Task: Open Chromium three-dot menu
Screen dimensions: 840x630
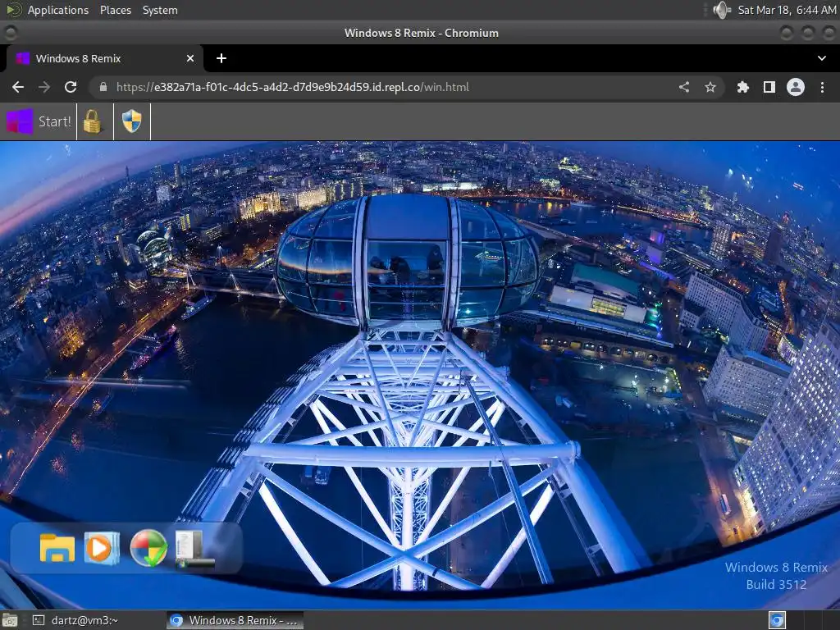Action: click(822, 87)
